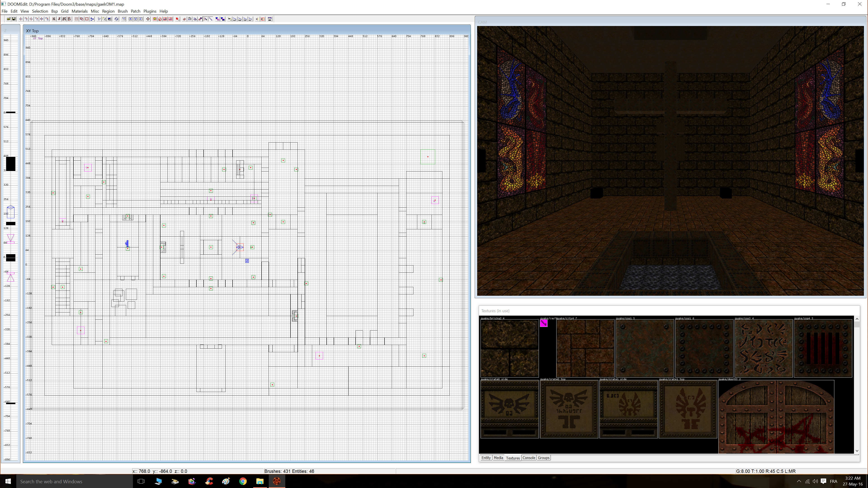Screen dimensions: 868x488
Task: Select the quake/cop1_5 texture
Action: tap(645, 348)
